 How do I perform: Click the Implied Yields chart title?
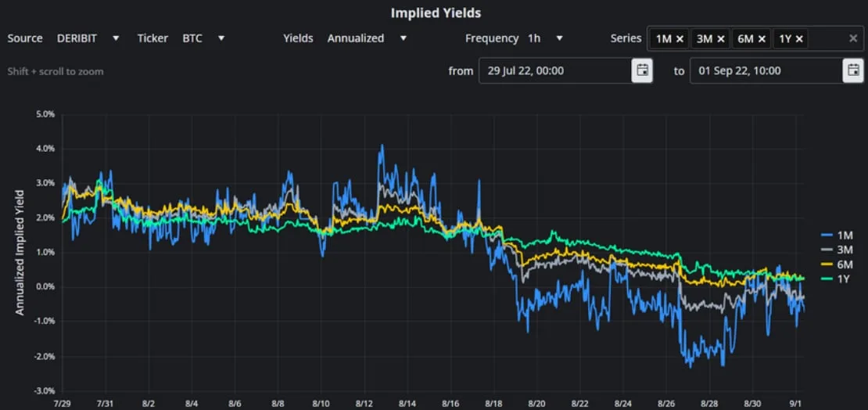tap(436, 13)
